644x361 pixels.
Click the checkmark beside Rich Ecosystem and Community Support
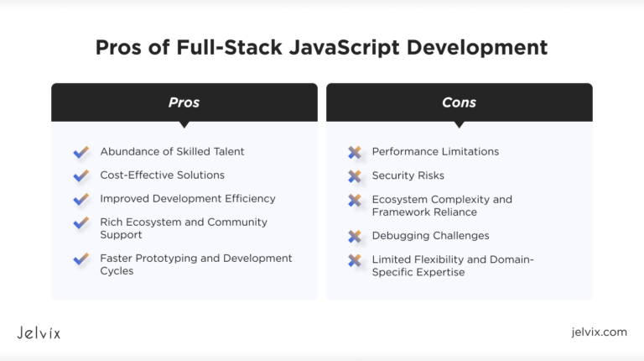tap(81, 222)
